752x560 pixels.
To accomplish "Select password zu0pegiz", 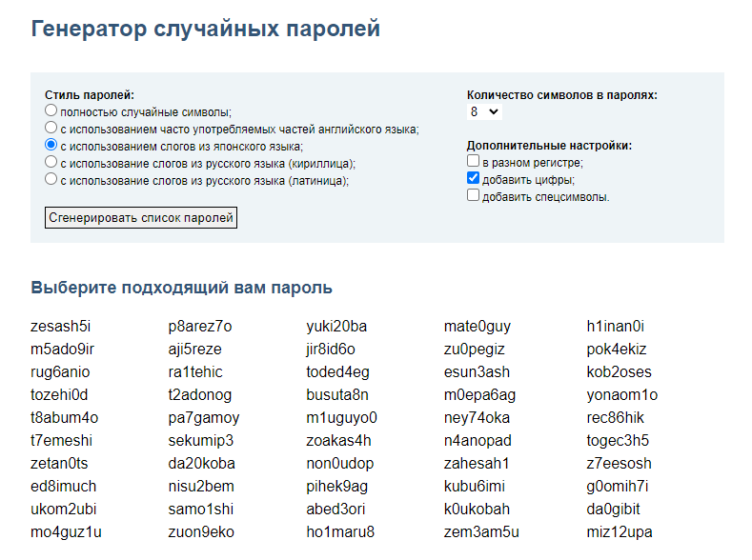I will [x=475, y=350].
